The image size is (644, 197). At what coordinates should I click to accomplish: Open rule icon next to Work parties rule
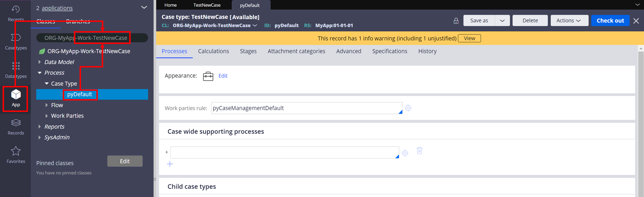click(408, 108)
